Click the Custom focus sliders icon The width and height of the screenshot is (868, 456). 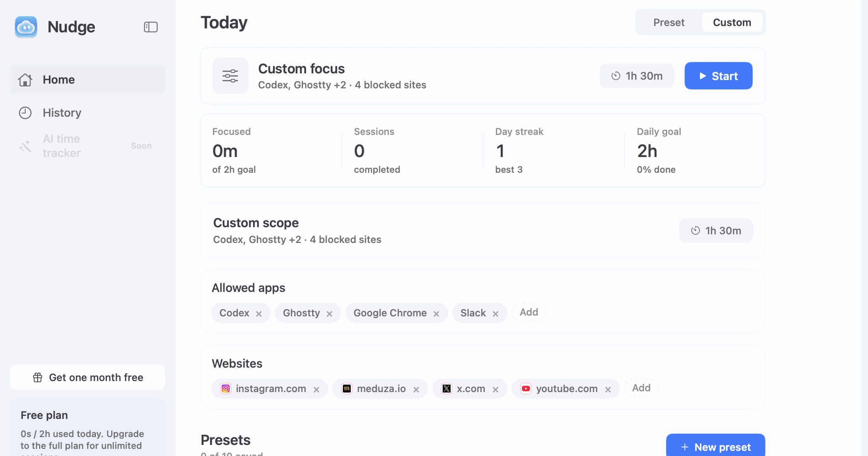click(230, 76)
